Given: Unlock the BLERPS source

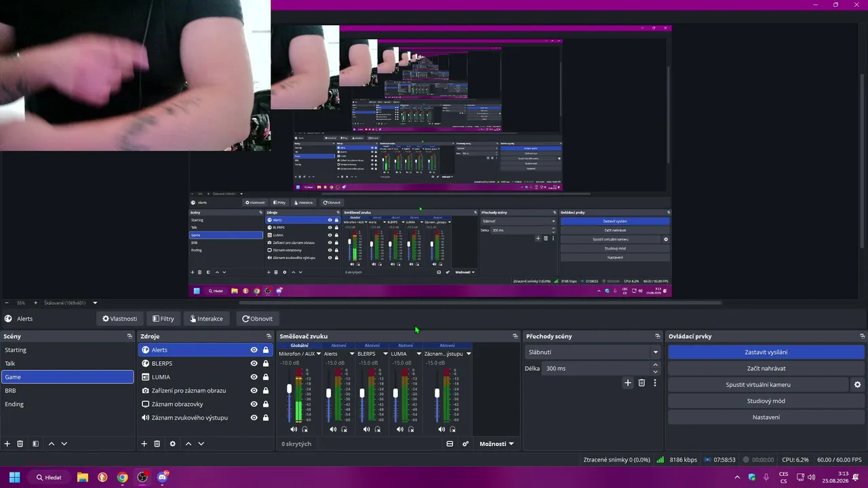Looking at the screenshot, I should [266, 363].
